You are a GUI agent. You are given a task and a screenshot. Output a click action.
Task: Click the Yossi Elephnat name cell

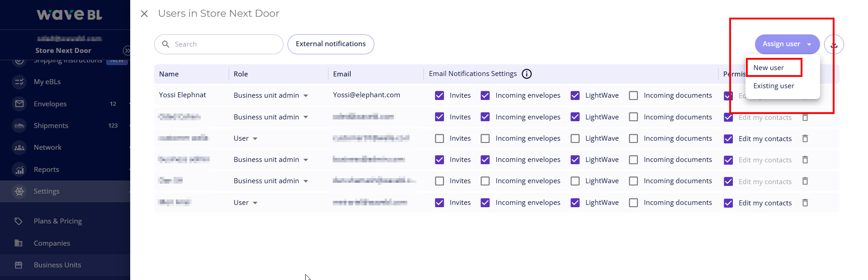(x=182, y=95)
